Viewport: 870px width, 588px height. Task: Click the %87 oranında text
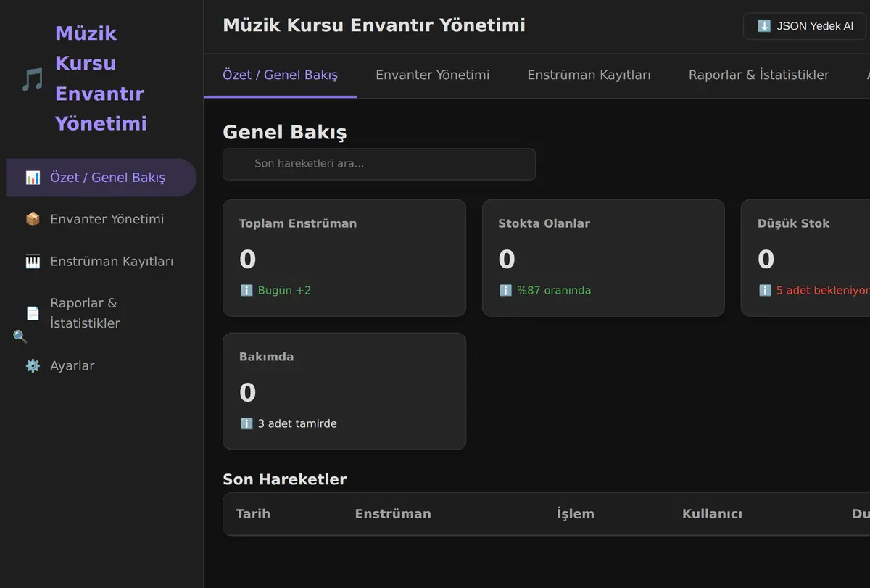coord(554,291)
